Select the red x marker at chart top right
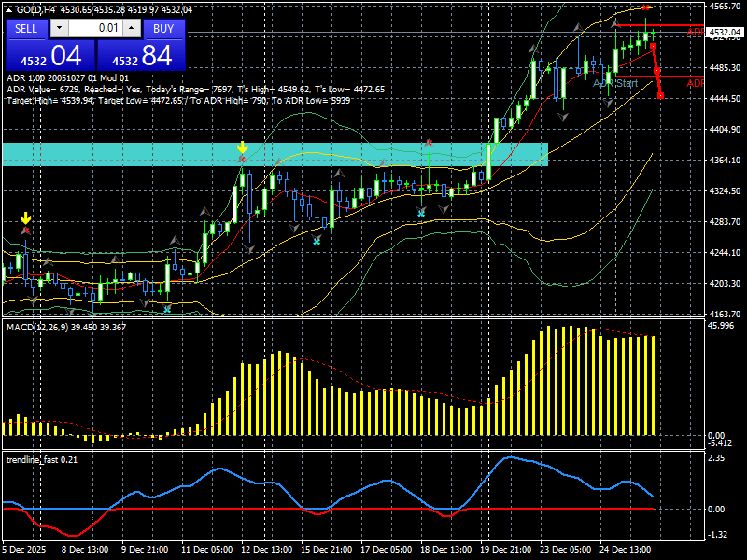 tap(645, 7)
